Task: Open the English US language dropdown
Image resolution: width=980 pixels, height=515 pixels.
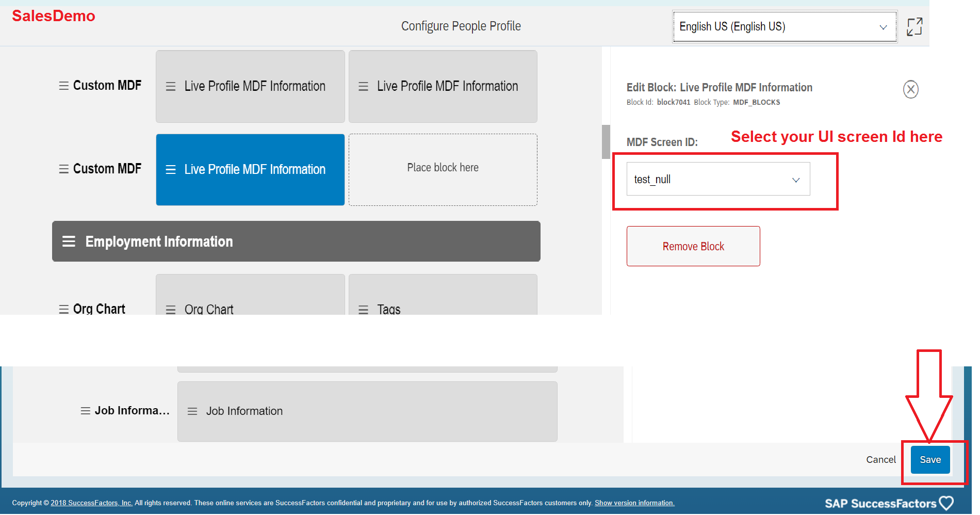Action: click(785, 26)
